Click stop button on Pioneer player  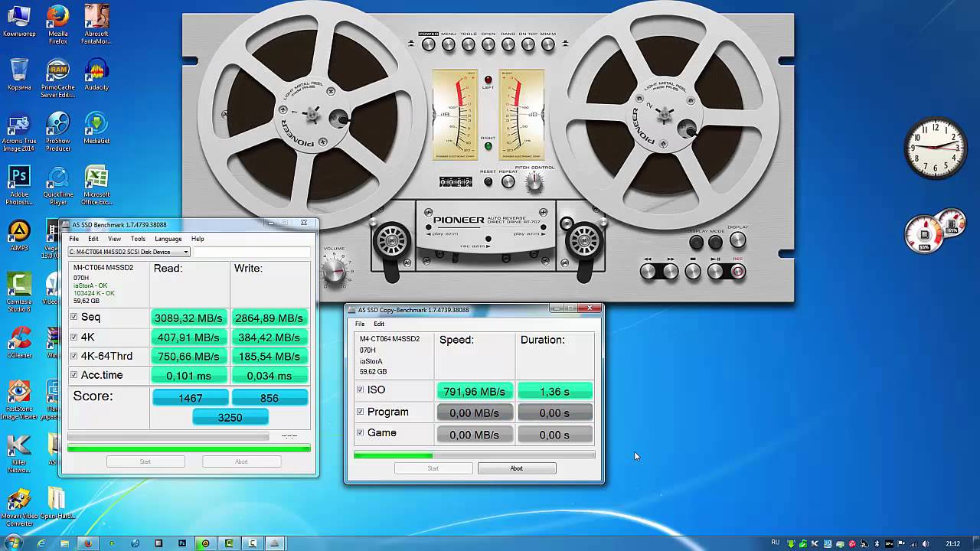coord(693,272)
